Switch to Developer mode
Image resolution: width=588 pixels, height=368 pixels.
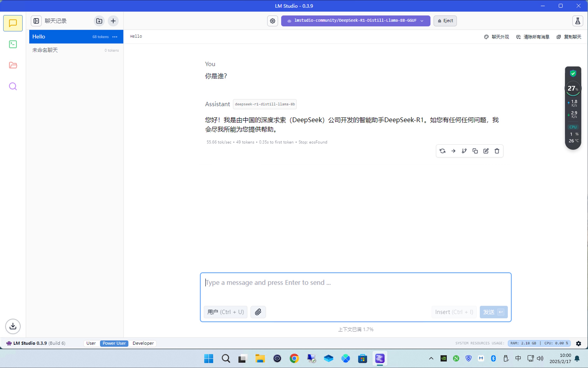tap(143, 343)
